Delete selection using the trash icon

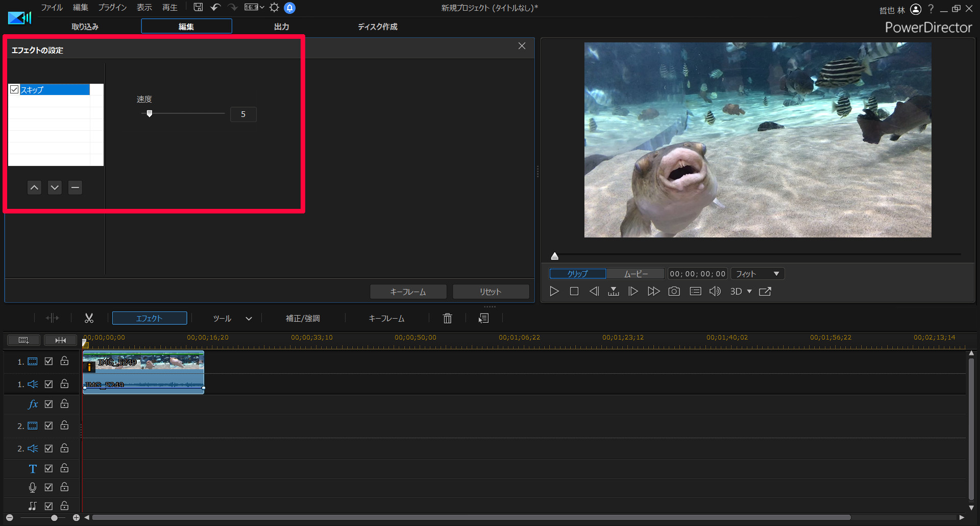447,318
